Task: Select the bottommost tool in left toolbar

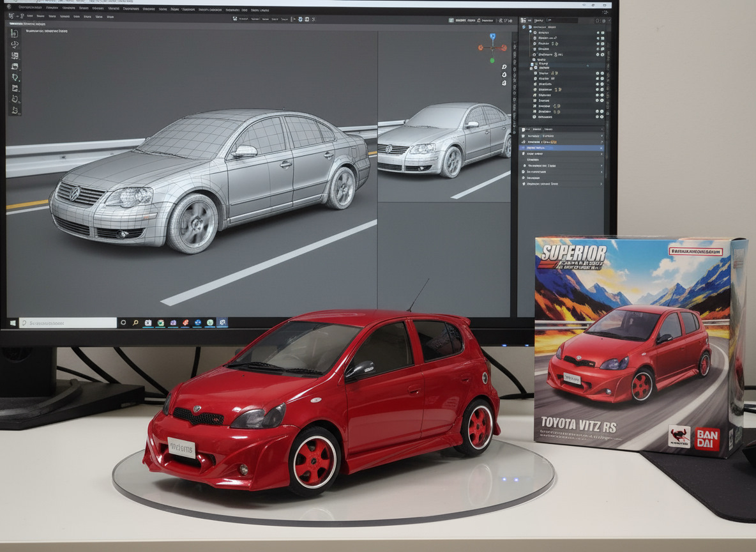Action: (x=15, y=111)
